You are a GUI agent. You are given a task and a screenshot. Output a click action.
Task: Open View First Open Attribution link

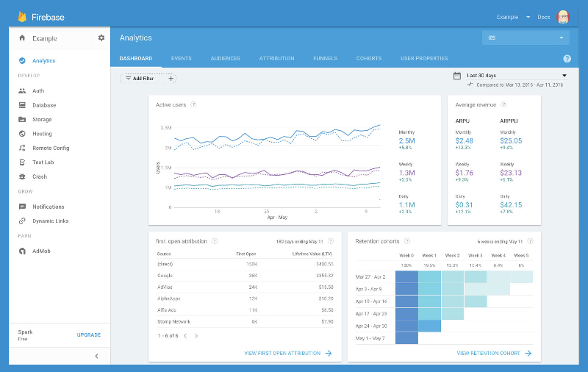tap(287, 354)
